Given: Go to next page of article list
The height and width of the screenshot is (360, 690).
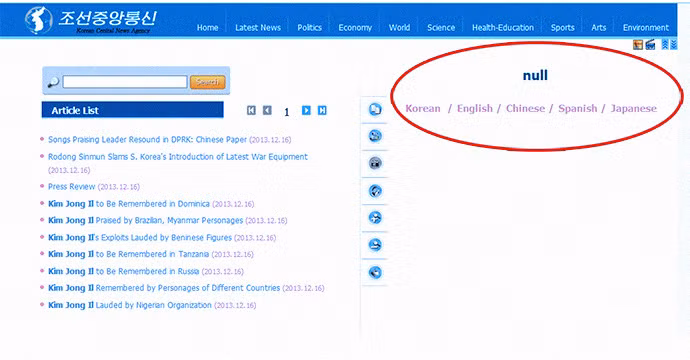Looking at the screenshot, I should point(306,110).
